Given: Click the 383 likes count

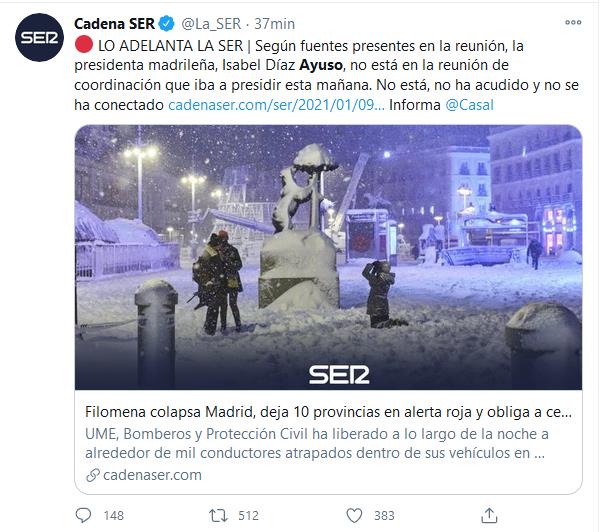Looking at the screenshot, I should pyautogui.click(x=384, y=516).
